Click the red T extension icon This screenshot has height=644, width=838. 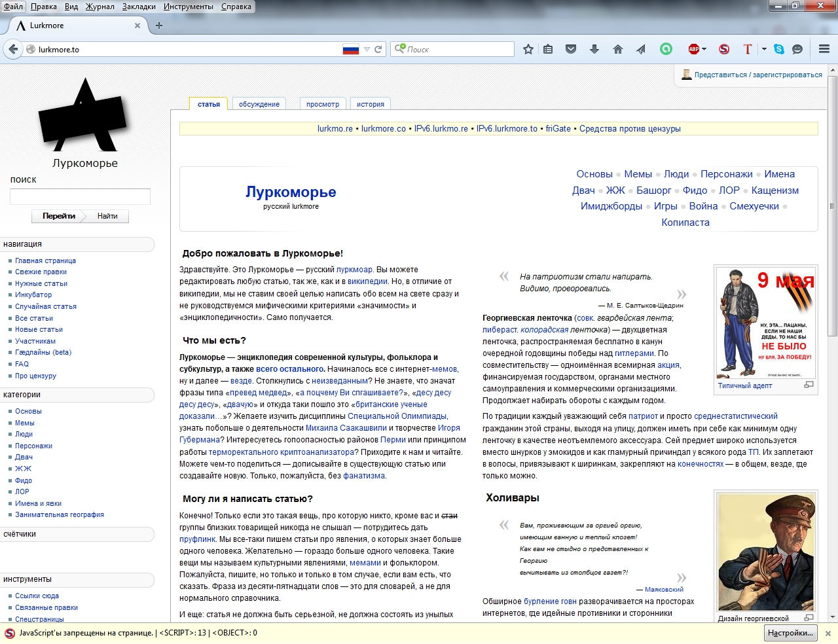tap(748, 49)
